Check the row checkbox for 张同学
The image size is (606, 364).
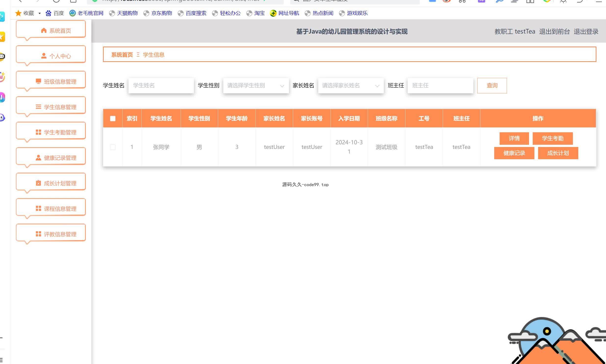coord(113,147)
